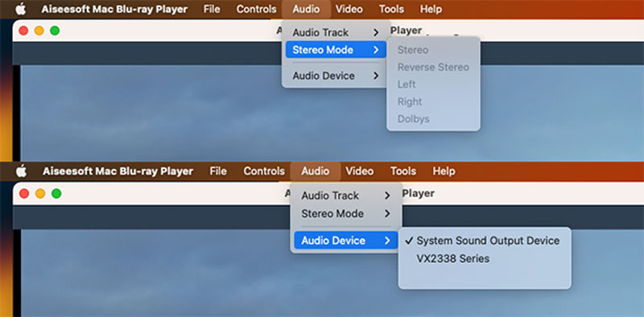
Task: Minimize lower player window with yellow button
Action: pos(40,193)
